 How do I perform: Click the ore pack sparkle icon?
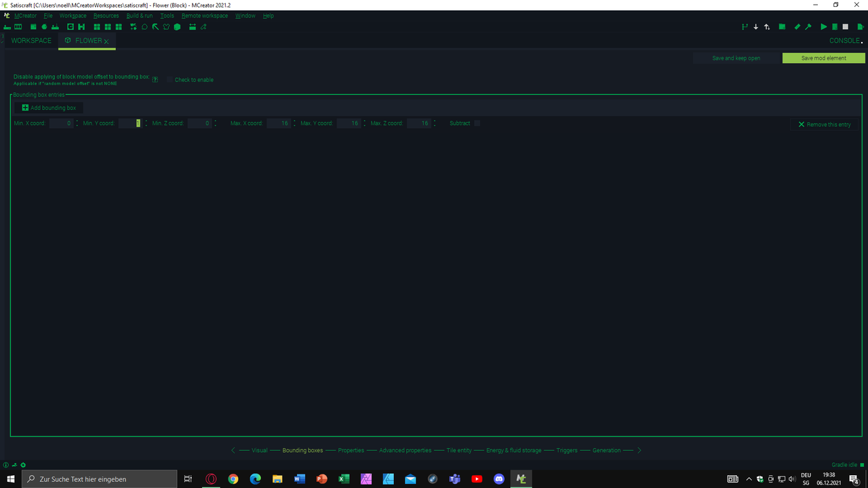point(134,27)
